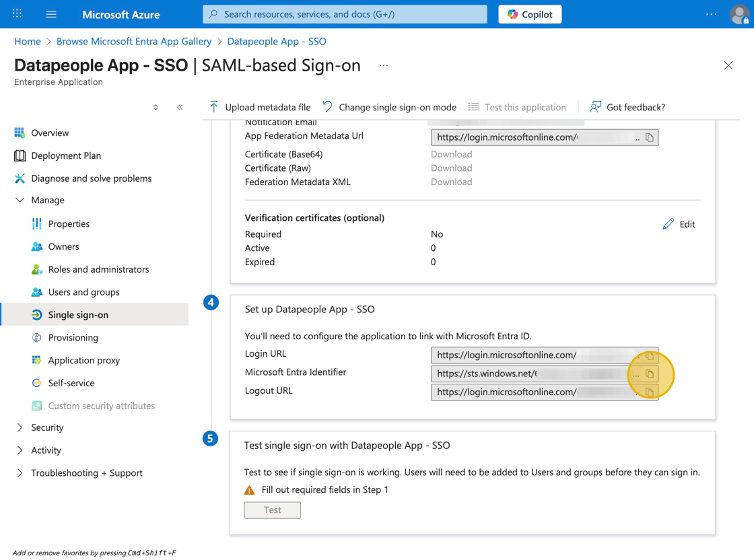The width and height of the screenshot is (754, 560).
Task: Copy the Login URL value
Action: coord(650,355)
